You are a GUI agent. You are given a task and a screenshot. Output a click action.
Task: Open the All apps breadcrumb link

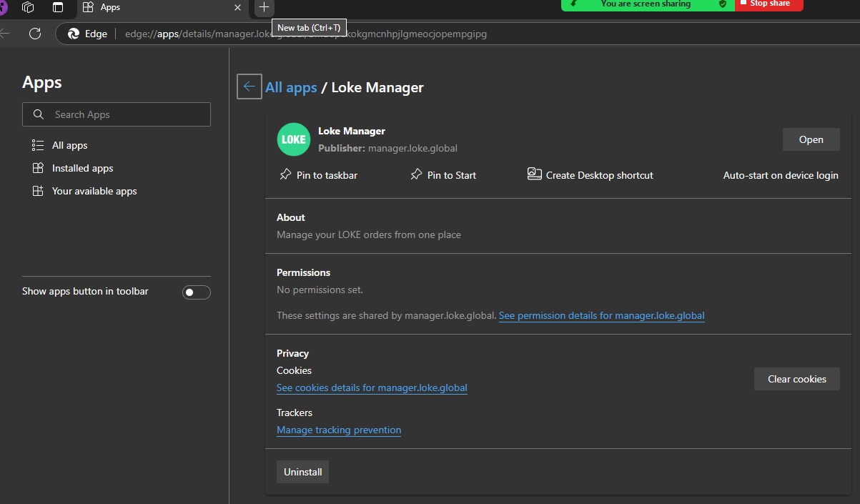[x=291, y=87]
